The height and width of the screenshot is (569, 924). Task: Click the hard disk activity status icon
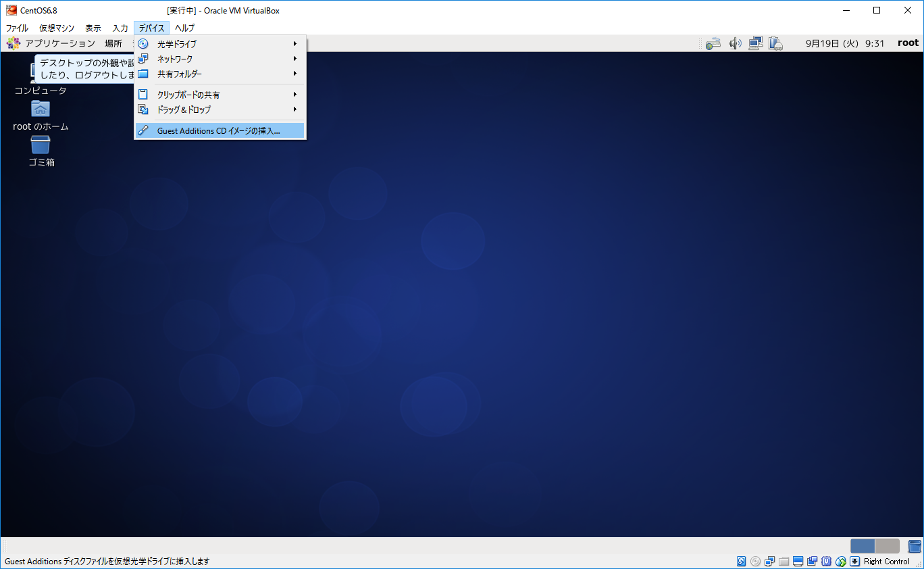pyautogui.click(x=741, y=562)
